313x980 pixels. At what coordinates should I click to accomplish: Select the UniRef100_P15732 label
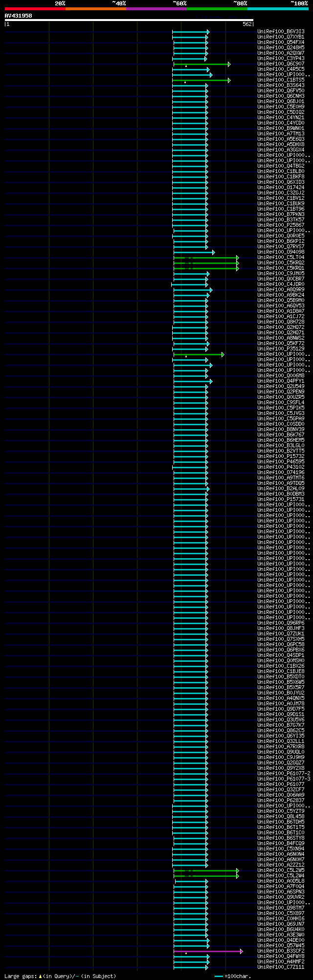point(281,456)
